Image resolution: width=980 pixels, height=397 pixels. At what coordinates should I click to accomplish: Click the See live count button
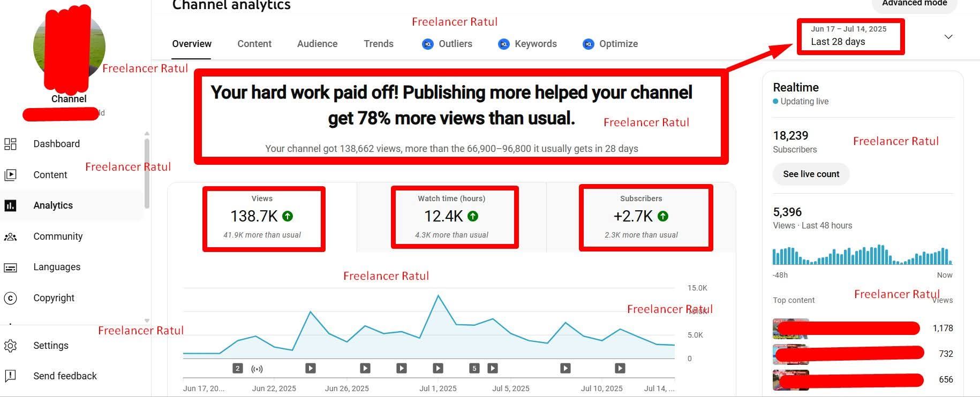[x=811, y=174]
